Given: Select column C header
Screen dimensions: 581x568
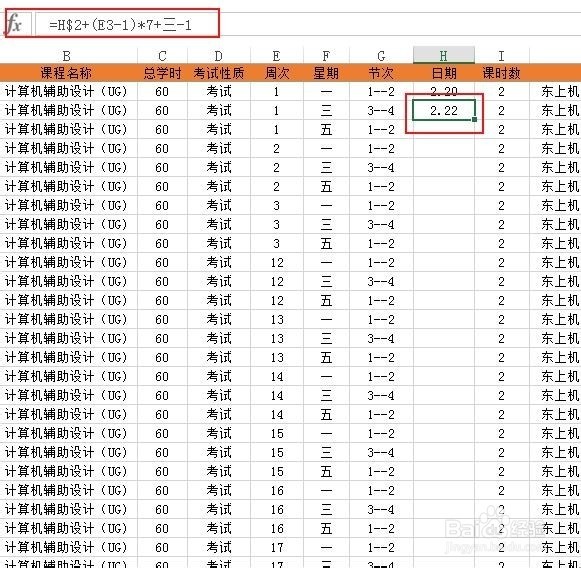Looking at the screenshot, I should pyautogui.click(x=162, y=56).
